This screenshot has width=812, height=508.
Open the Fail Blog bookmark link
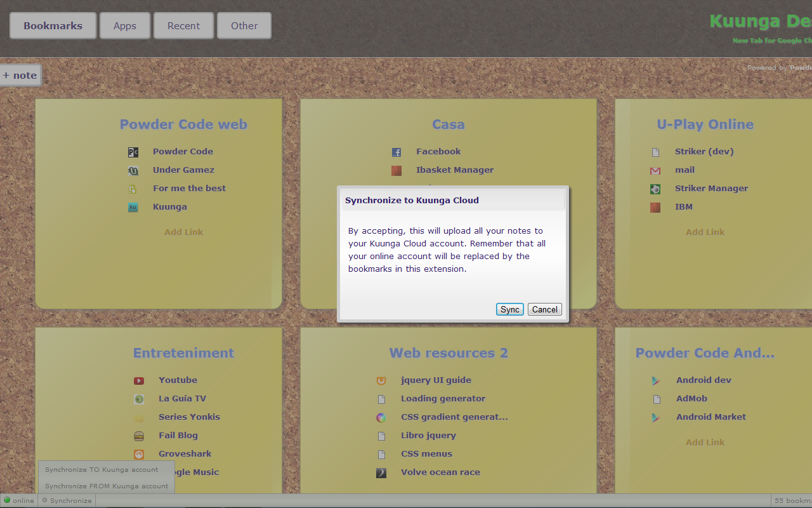[x=178, y=436]
